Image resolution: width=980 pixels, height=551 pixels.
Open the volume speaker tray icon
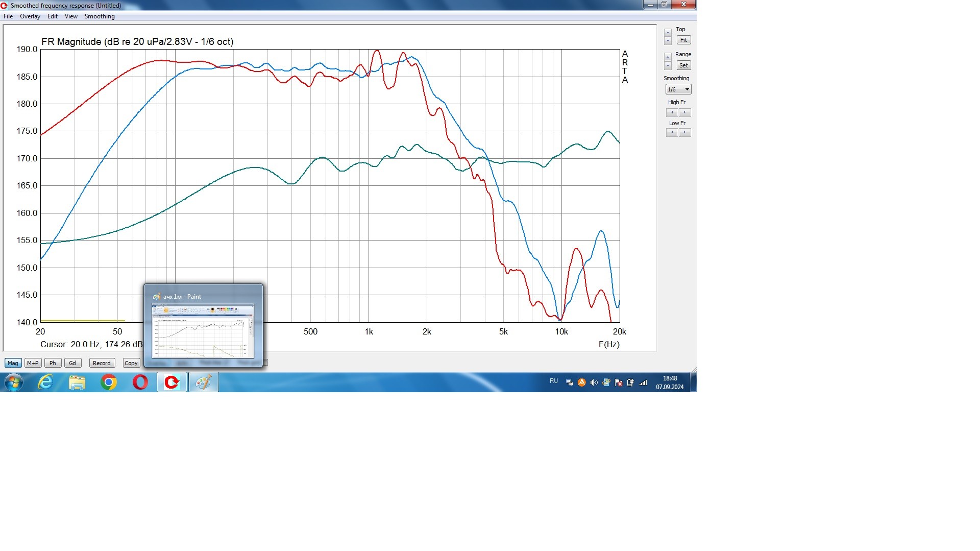point(594,382)
